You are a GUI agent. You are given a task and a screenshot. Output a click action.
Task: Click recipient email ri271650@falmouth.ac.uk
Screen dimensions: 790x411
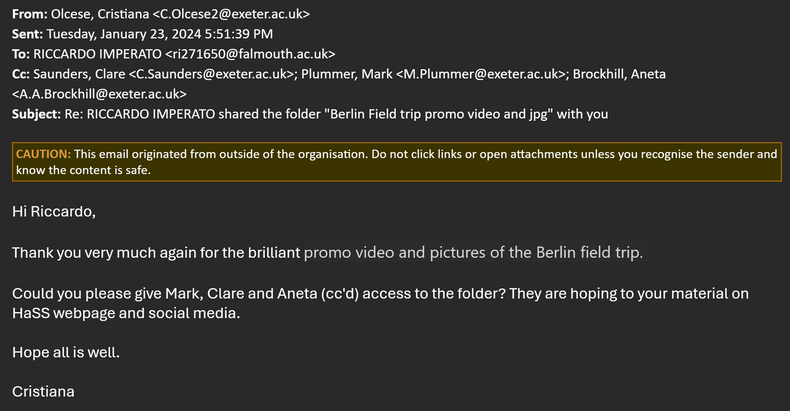[x=250, y=54]
